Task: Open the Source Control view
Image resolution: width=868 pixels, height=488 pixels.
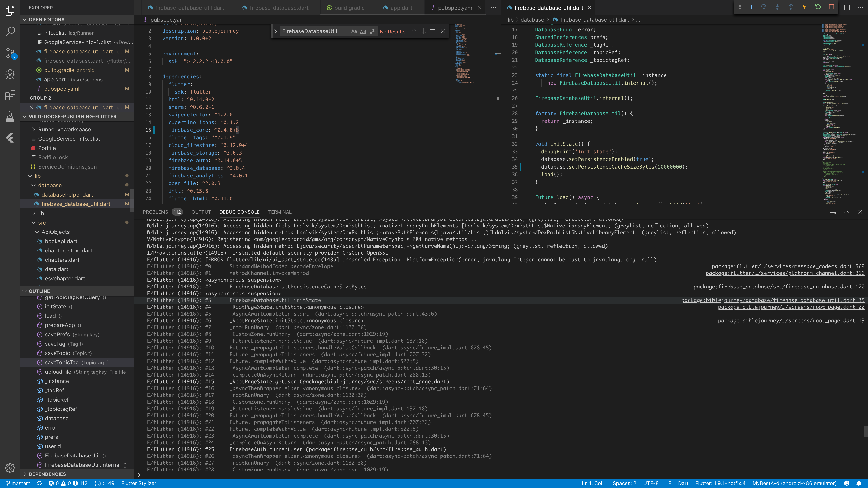Action: [10, 53]
